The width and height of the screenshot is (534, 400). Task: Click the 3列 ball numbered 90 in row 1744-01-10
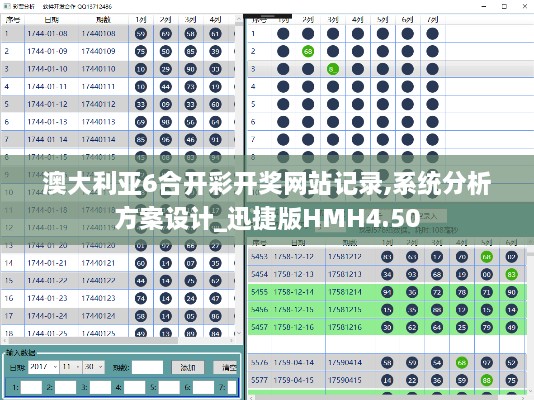click(x=190, y=69)
